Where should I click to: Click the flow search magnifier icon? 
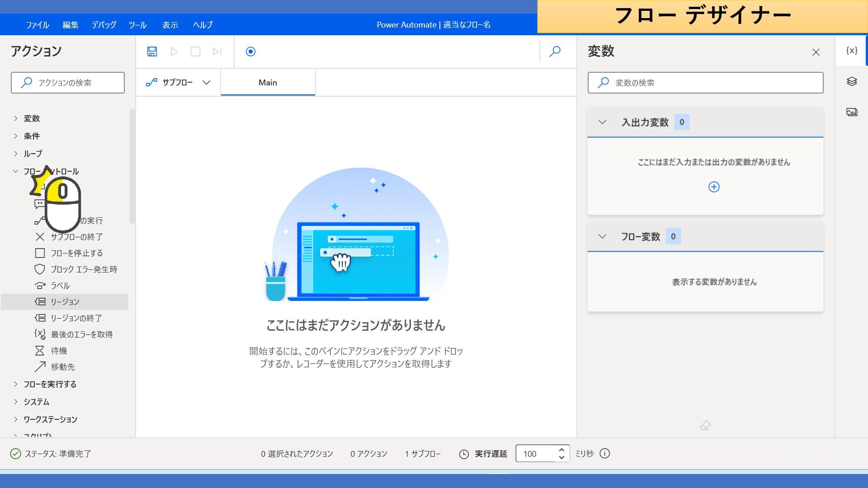[x=555, y=52]
